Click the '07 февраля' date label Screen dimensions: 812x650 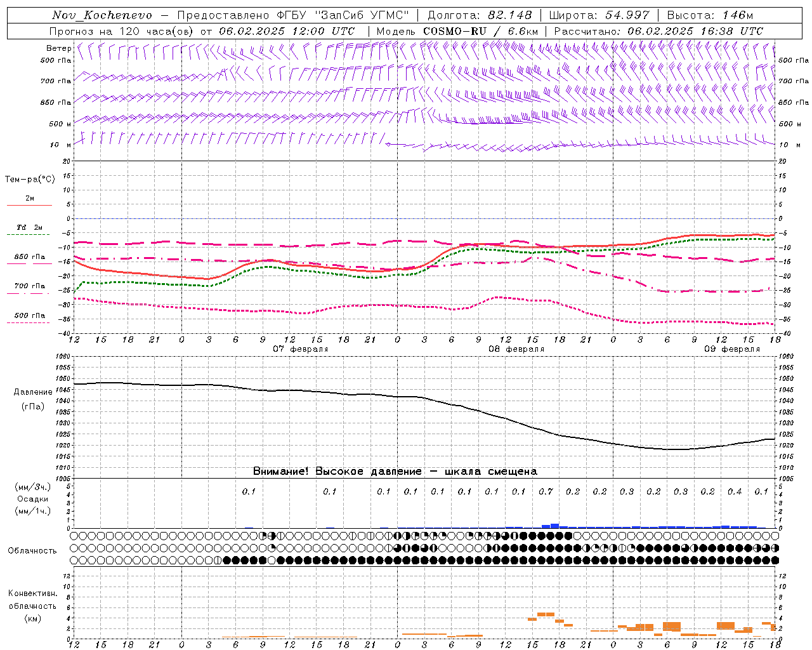click(301, 349)
